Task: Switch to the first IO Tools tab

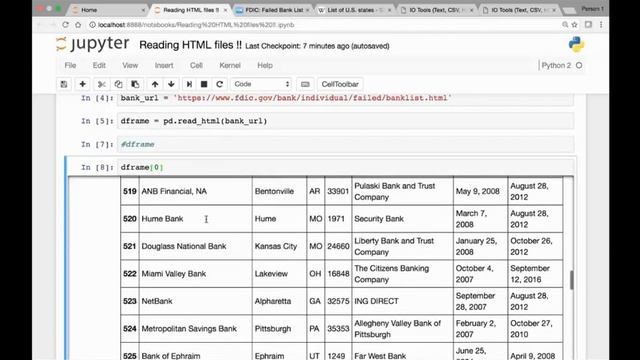Action: (436, 10)
